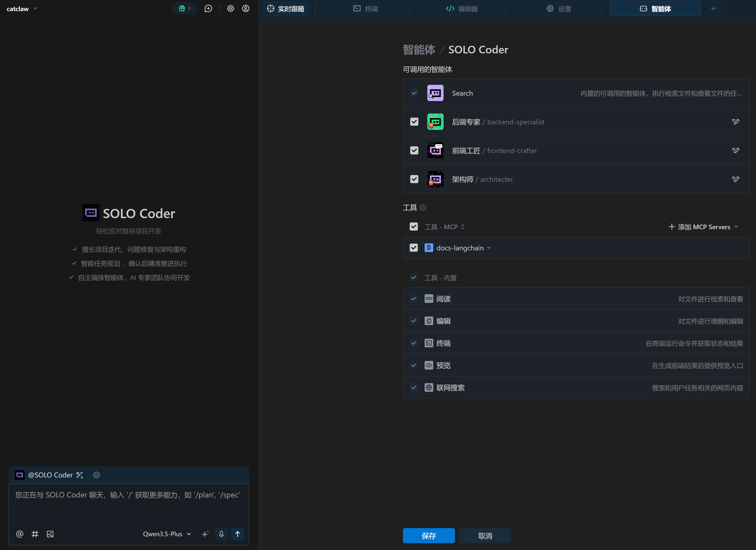Click the gift icon in top bar
756x550 pixels.
(x=182, y=8)
